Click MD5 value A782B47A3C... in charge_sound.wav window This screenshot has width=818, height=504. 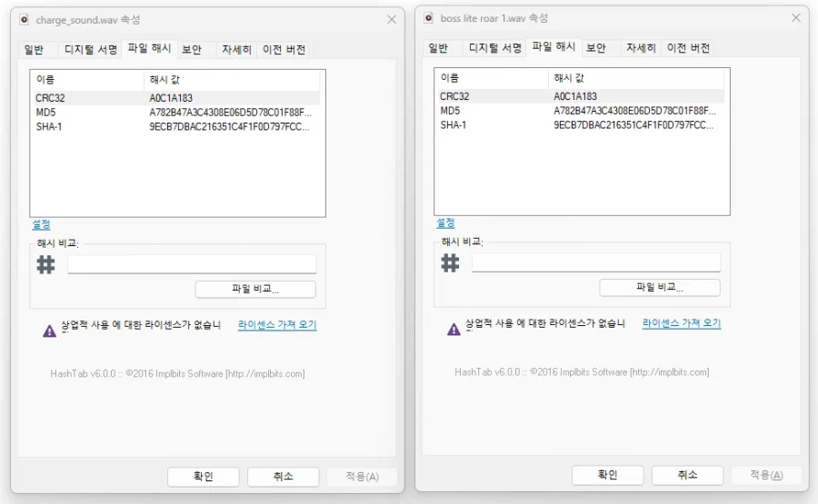tap(230, 113)
